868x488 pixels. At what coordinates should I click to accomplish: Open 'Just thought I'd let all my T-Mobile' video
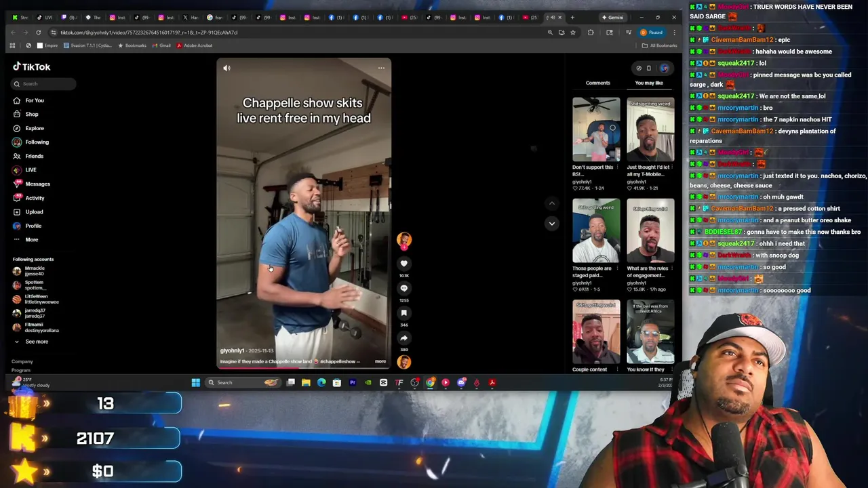(650, 129)
